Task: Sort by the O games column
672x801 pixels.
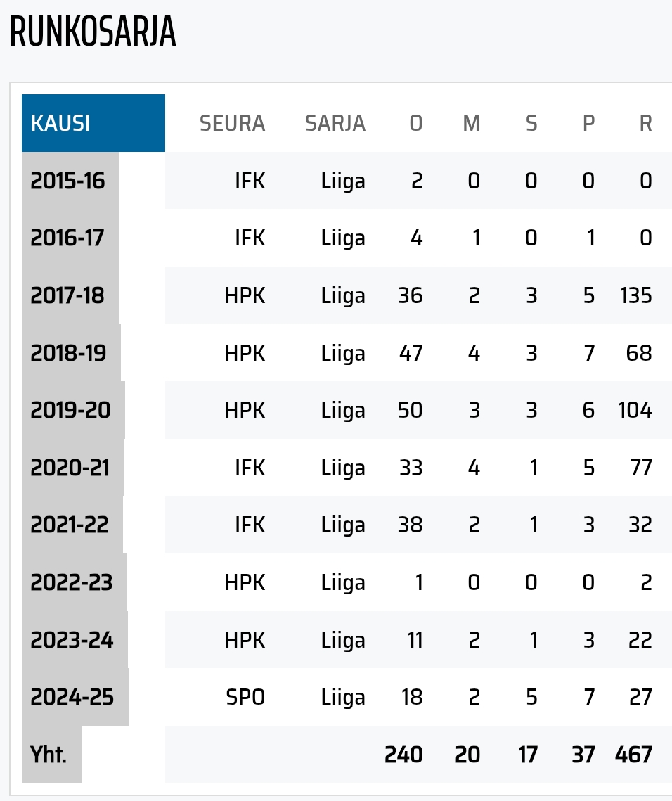Action: coord(415,123)
